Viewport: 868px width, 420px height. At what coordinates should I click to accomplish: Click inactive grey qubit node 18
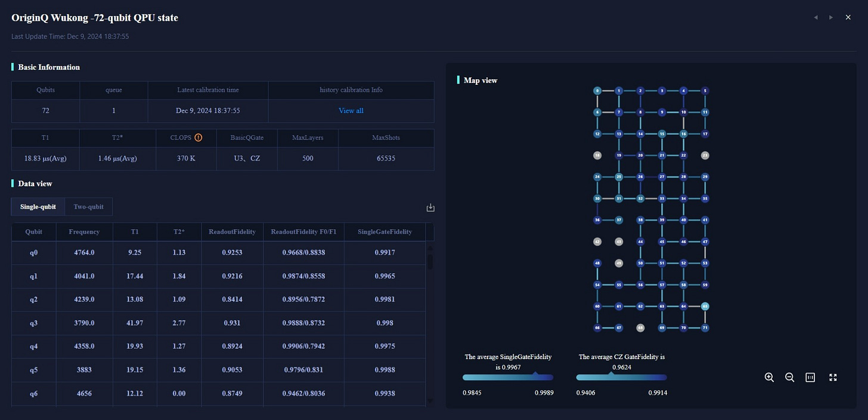coord(597,155)
